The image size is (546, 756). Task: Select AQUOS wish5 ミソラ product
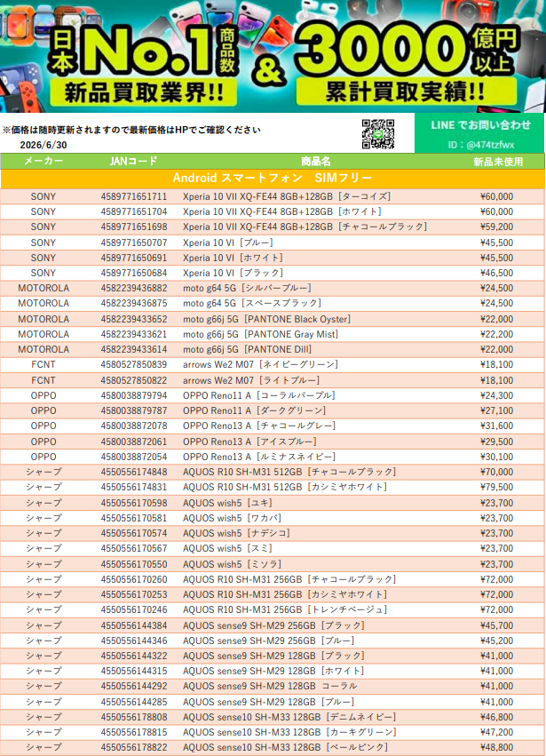click(233, 564)
